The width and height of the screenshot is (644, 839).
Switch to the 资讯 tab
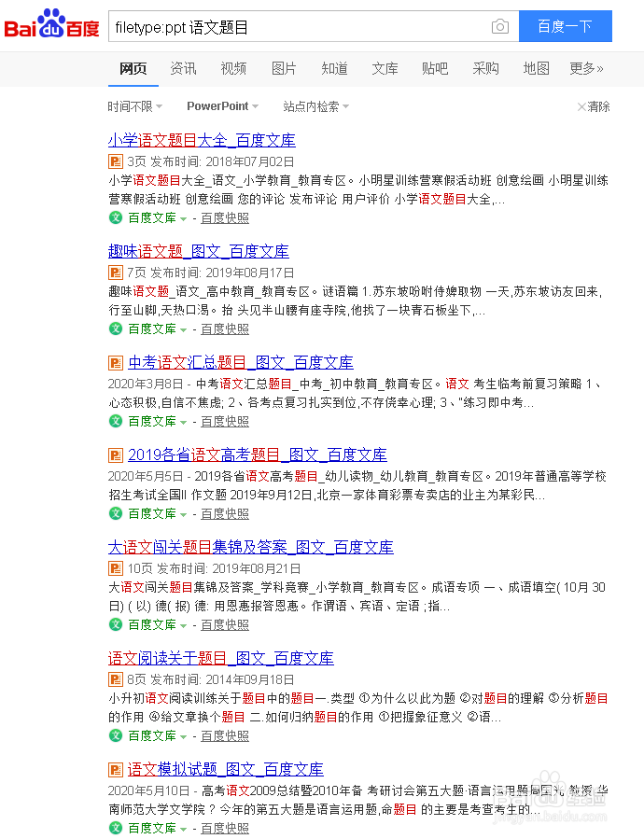coord(183,68)
